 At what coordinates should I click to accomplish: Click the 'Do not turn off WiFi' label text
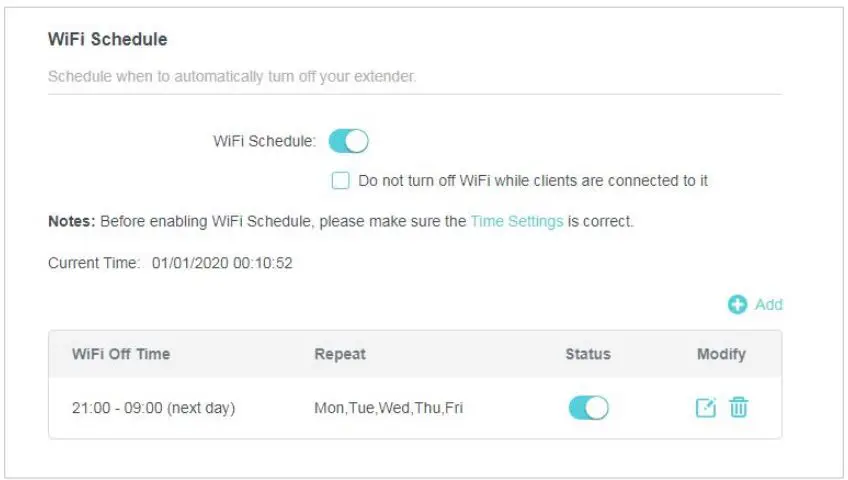pyautogui.click(x=533, y=181)
